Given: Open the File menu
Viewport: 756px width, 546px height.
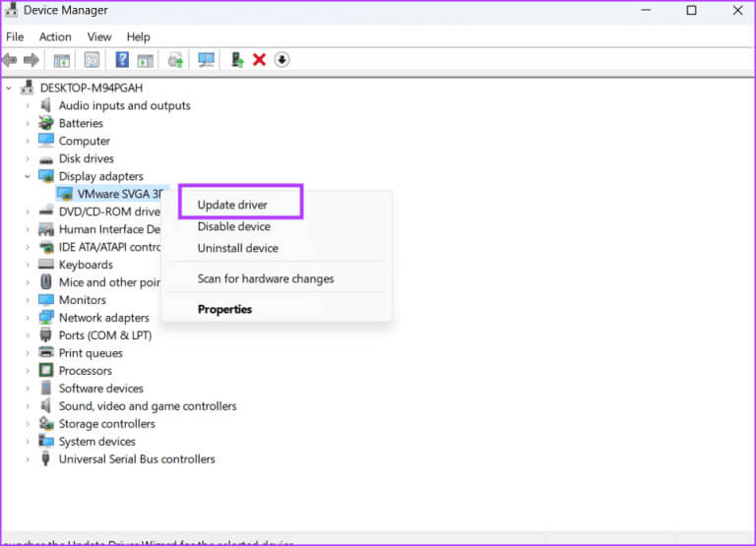Looking at the screenshot, I should [15, 36].
